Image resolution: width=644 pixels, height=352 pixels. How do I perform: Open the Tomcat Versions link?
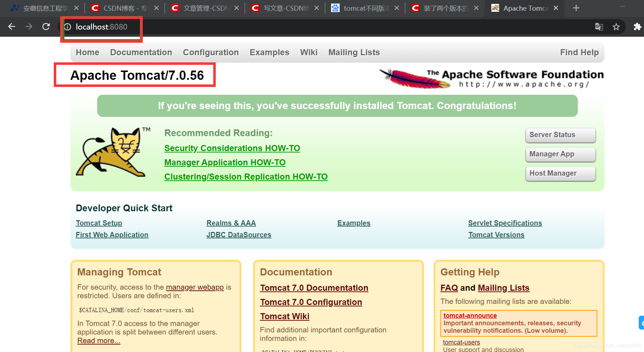click(496, 235)
